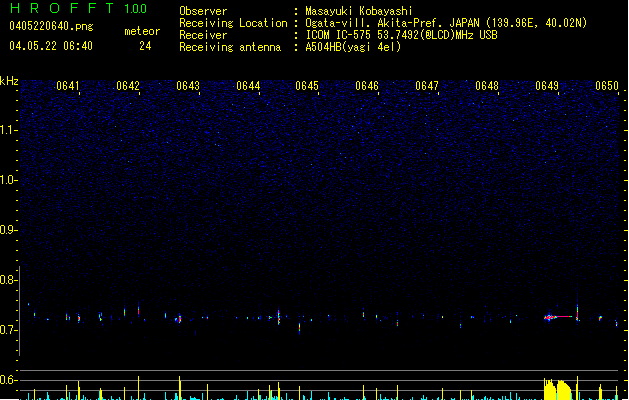Click the 1.0 kHz axis label
Image resolution: width=629 pixels, height=400 pixels.
8,180
